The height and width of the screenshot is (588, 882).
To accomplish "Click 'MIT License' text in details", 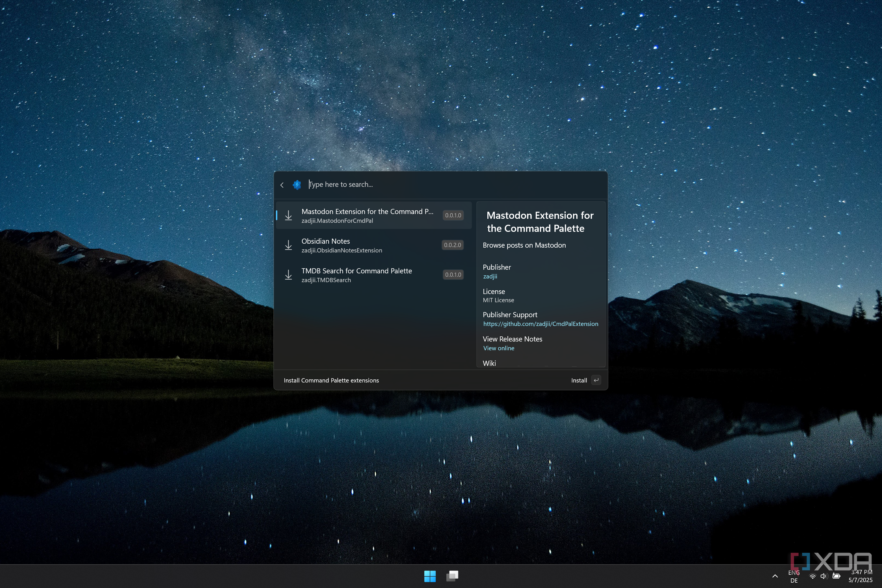I will [x=498, y=301].
